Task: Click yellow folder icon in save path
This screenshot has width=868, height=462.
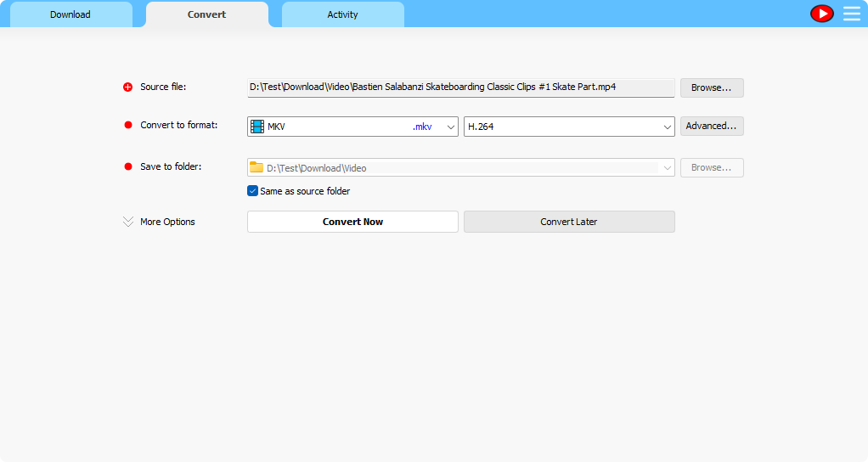Action: pos(256,167)
